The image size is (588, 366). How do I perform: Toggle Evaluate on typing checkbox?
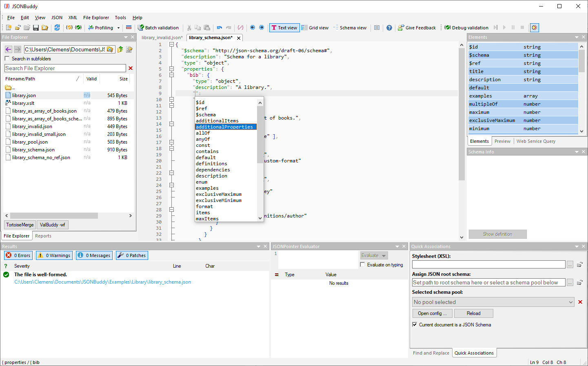362,265
